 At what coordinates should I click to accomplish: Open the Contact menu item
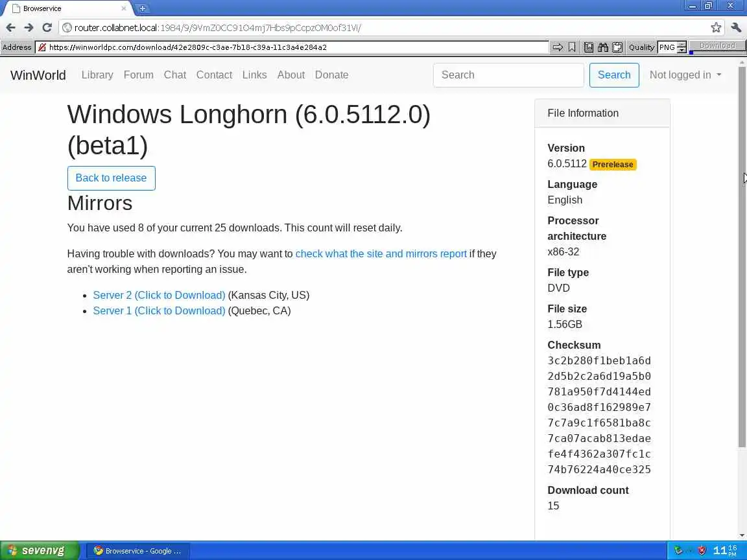tap(215, 75)
